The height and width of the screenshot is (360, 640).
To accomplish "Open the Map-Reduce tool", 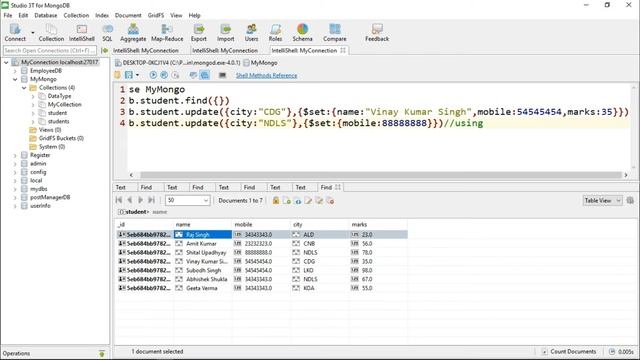I will pyautogui.click(x=167, y=32).
